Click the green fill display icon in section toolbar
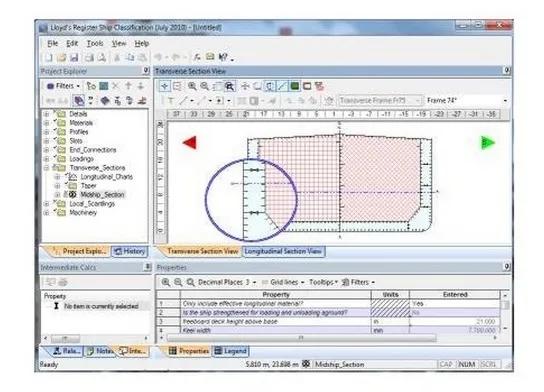This screenshot has height=392, width=544. coord(295,86)
